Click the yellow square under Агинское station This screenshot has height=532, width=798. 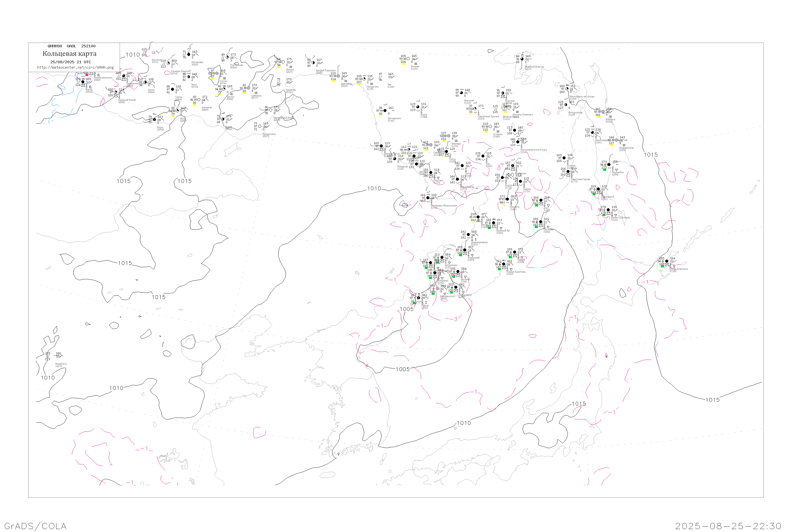tap(194, 105)
